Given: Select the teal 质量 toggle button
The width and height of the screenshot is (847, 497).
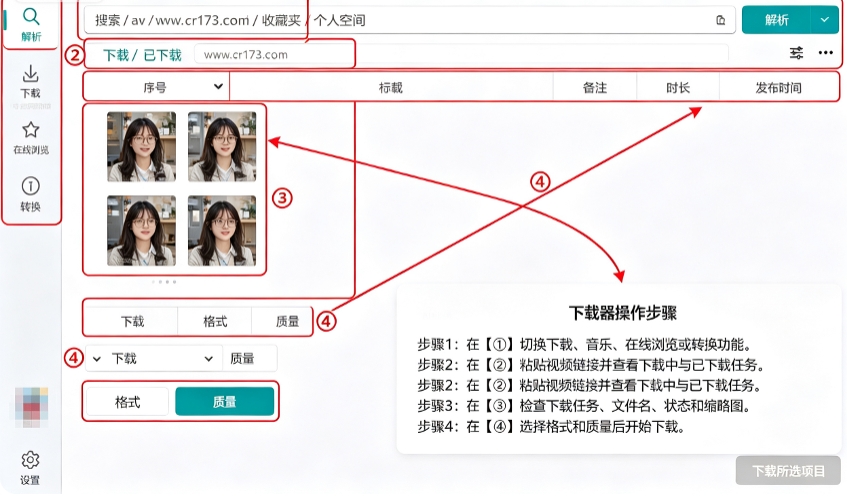Looking at the screenshot, I should tap(225, 401).
